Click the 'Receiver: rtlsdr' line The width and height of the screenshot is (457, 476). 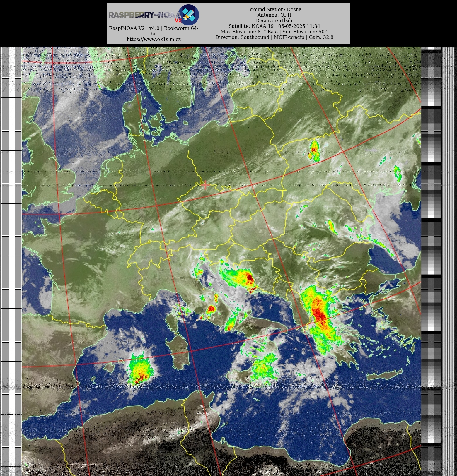tap(274, 20)
